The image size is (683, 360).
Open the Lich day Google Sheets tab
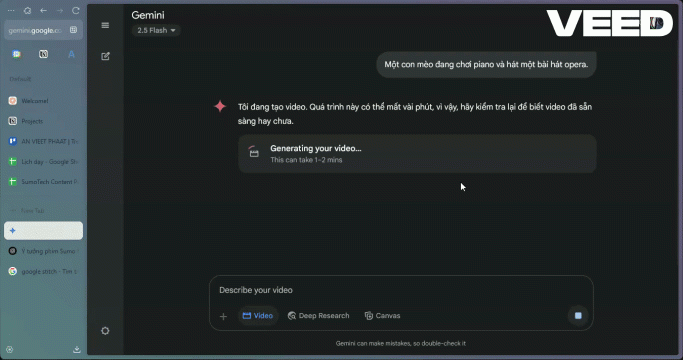43,162
